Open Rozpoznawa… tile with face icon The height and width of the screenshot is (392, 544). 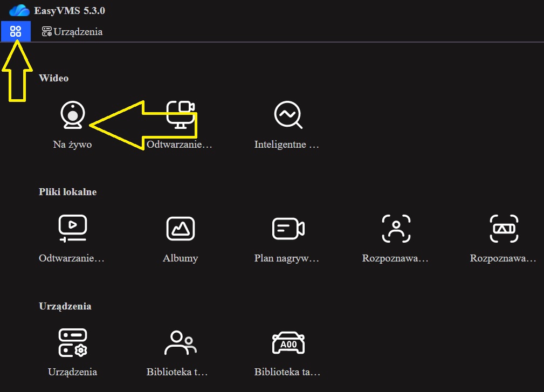pyautogui.click(x=396, y=239)
